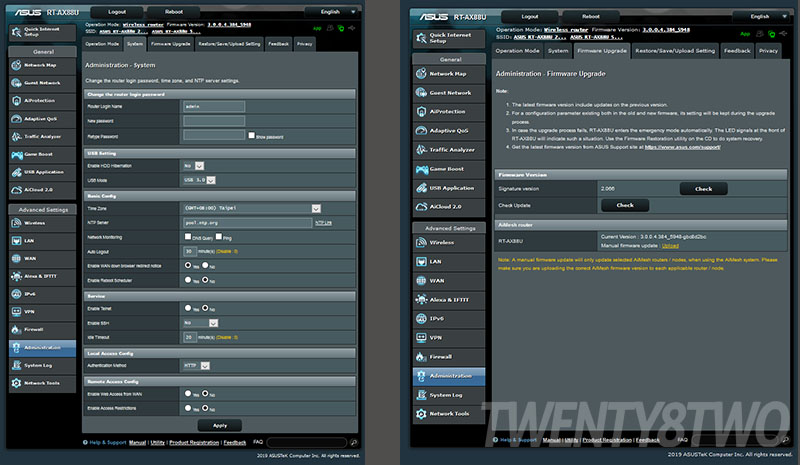800x465 pixels.
Task: Select No for Enable Access Restrictions
Action: point(205,408)
